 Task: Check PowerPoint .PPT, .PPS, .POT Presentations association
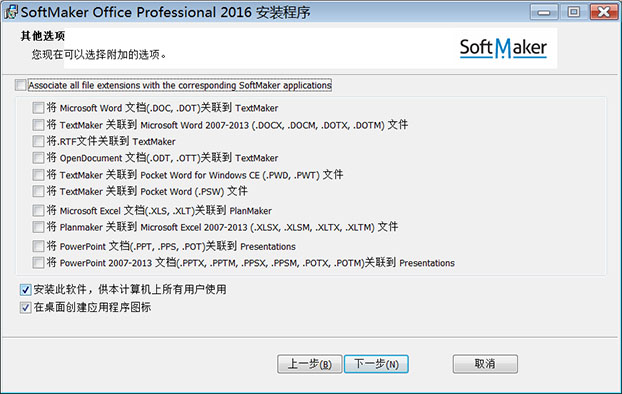click(38, 246)
